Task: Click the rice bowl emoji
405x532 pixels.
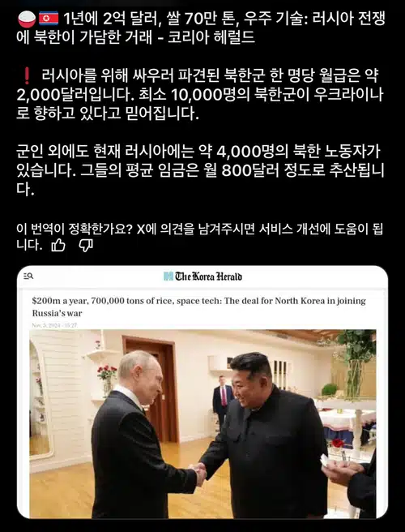Action: pos(27,19)
